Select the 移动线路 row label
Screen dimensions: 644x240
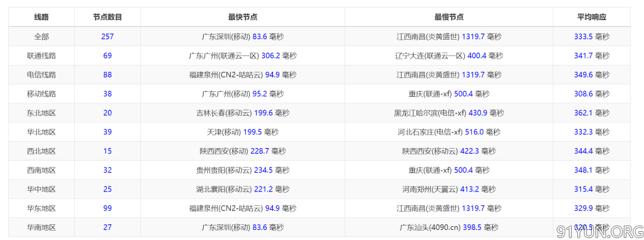pos(42,94)
